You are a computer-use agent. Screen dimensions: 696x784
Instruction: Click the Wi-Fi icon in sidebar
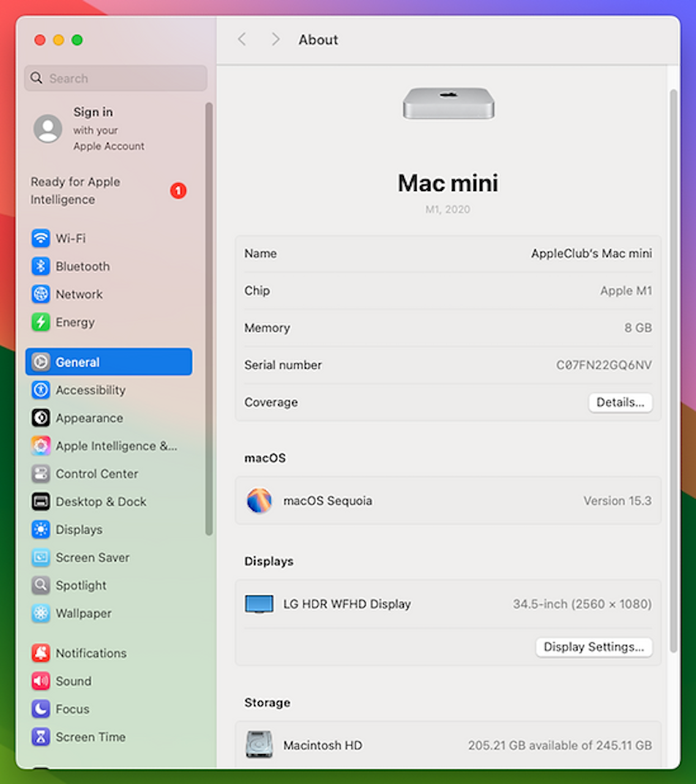[40, 238]
